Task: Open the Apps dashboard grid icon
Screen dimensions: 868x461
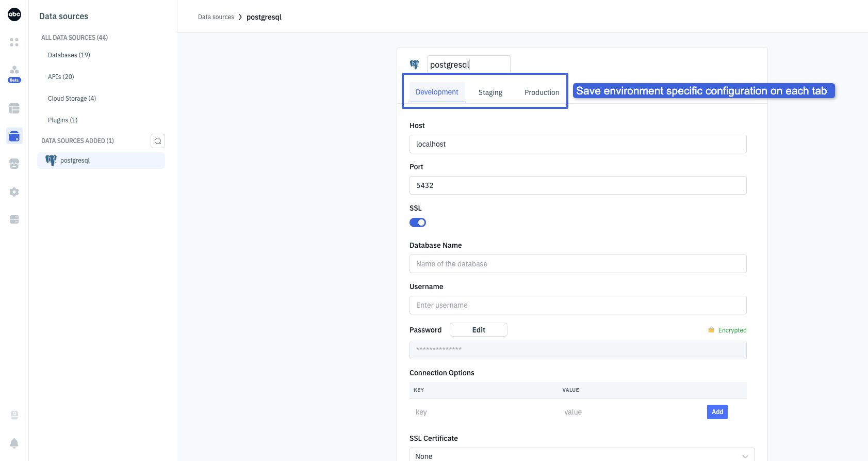Action: (x=14, y=42)
